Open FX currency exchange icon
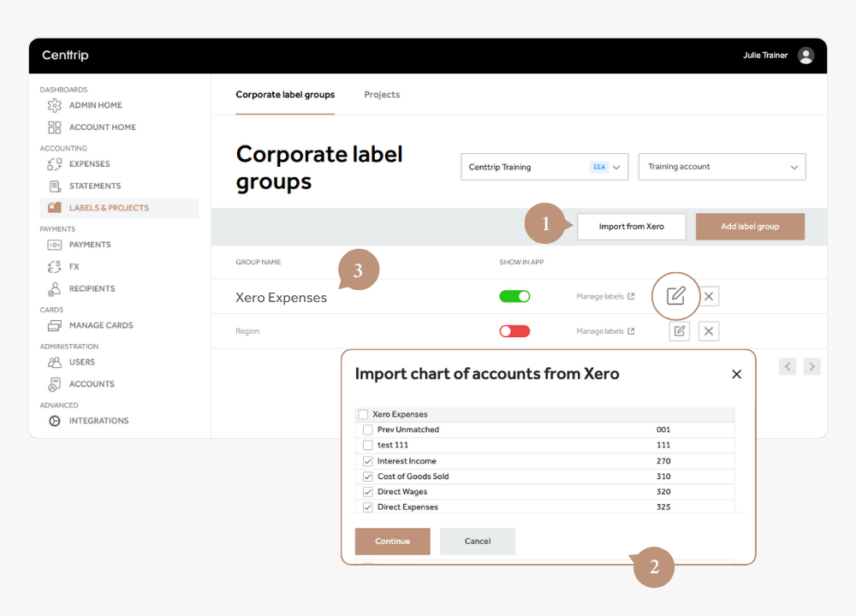This screenshot has height=616, width=856. [x=55, y=266]
